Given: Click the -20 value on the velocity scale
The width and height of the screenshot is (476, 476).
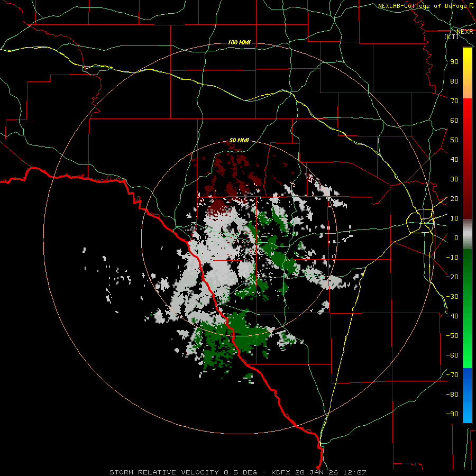Looking at the screenshot, I should 452,277.
